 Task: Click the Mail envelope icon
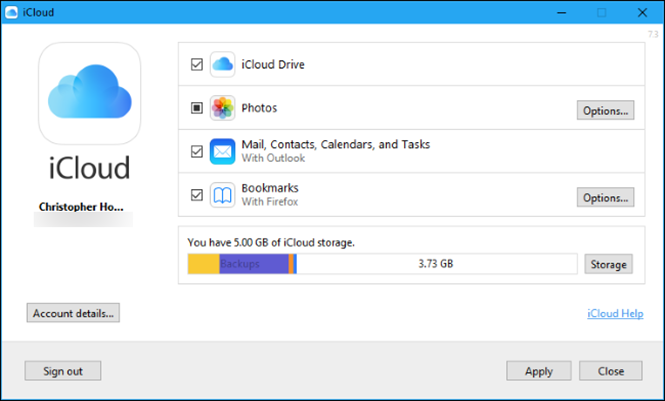222,151
